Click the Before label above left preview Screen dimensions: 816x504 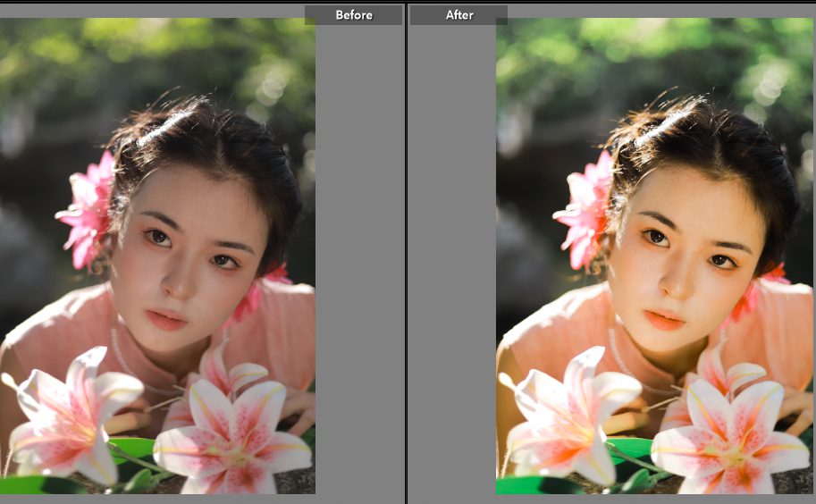pos(353,15)
